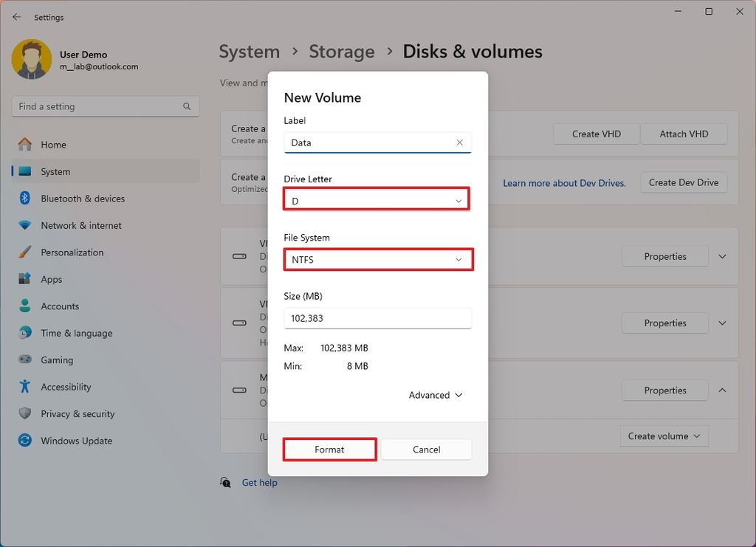Open the Drive Letter dropdown
The height and width of the screenshot is (547, 756).
tap(377, 199)
